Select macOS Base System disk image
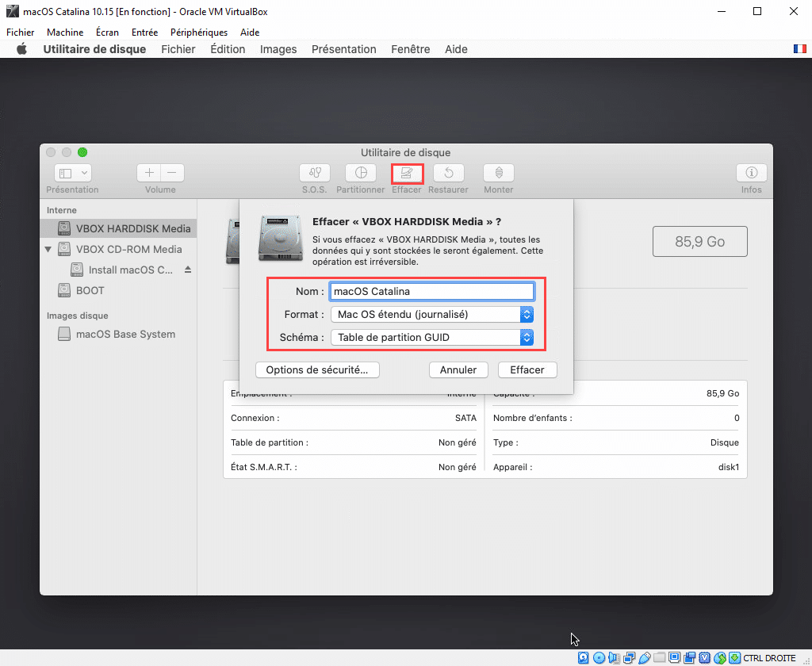The height and width of the screenshot is (666, 812). [x=118, y=334]
